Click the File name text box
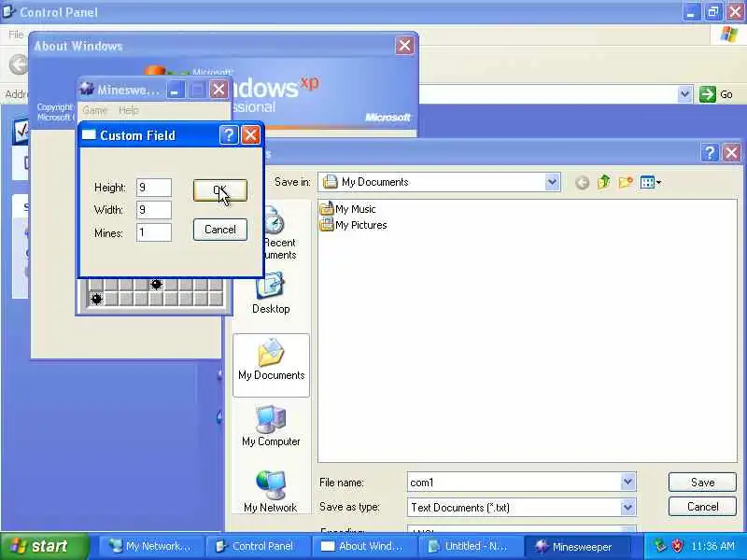Viewport: 747px width, 560px height. [x=514, y=483]
